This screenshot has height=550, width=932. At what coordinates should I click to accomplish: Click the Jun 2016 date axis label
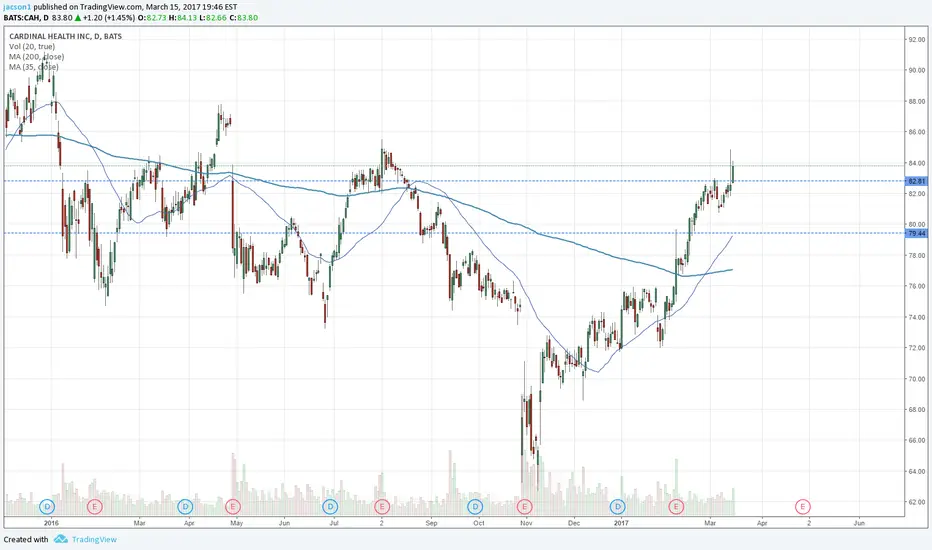click(284, 523)
